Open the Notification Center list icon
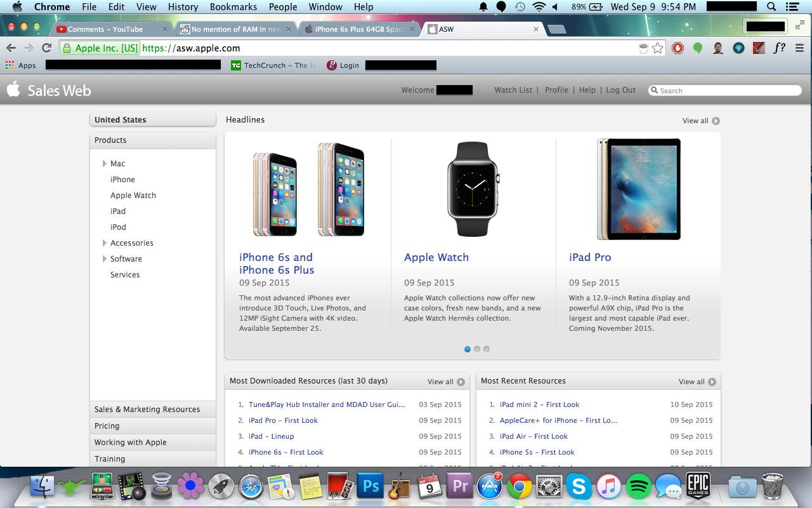Viewport: 812px width, 508px height. point(793,6)
